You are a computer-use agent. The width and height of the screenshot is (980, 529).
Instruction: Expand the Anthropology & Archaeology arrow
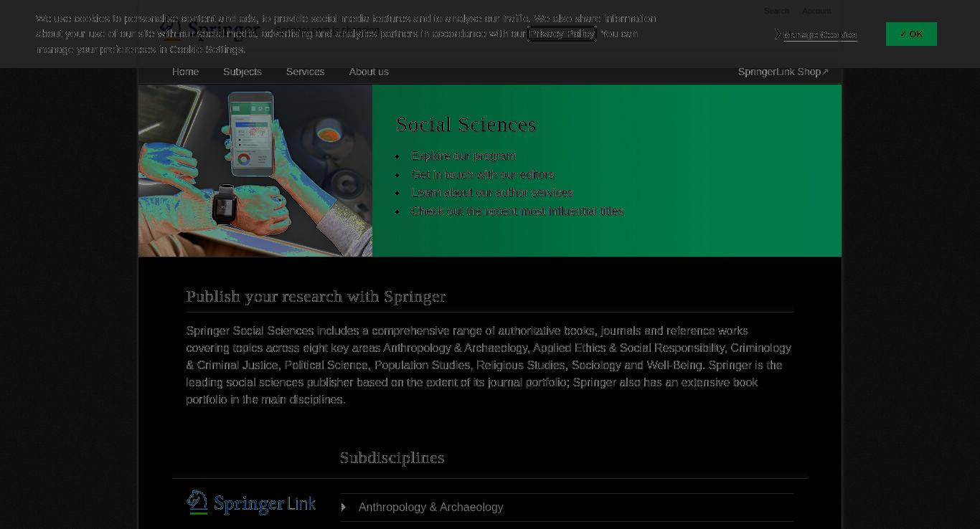[x=344, y=507]
